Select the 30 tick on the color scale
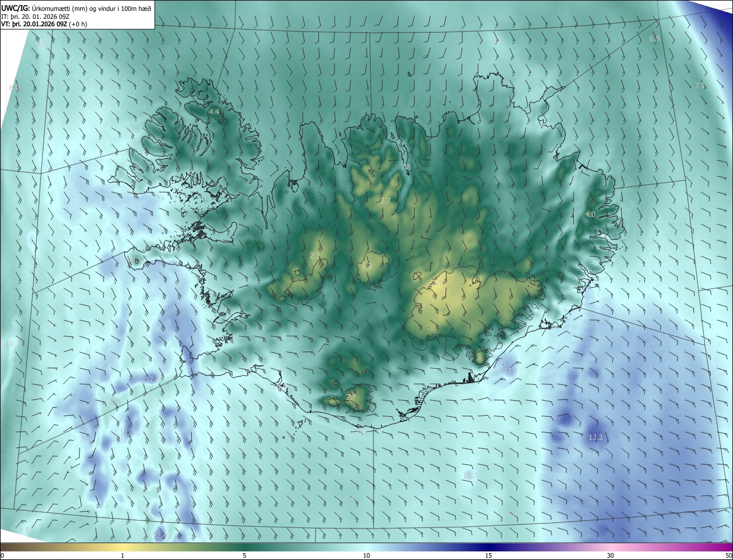The image size is (733, 560). point(610,556)
